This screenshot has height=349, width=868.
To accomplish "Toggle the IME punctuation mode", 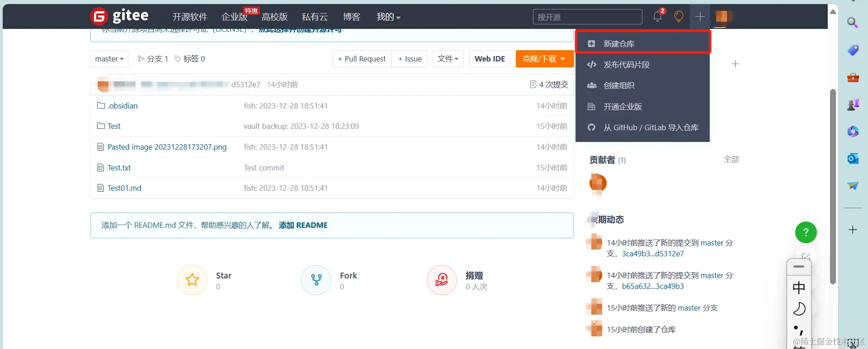I will [x=799, y=330].
